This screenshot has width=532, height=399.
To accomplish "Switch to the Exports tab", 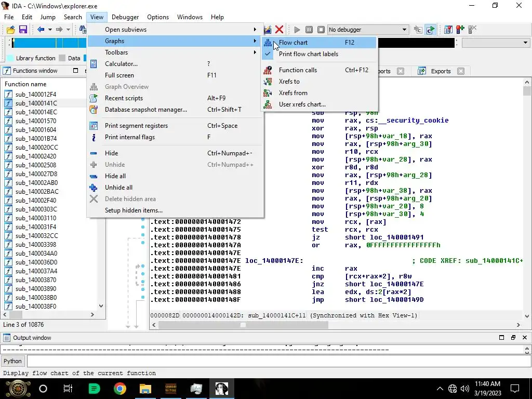I will click(x=441, y=71).
